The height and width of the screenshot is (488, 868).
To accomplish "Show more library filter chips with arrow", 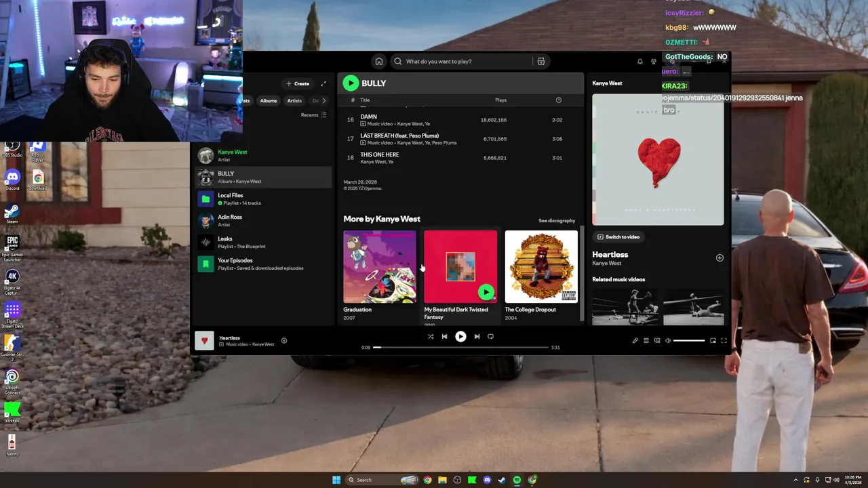I will tap(323, 100).
